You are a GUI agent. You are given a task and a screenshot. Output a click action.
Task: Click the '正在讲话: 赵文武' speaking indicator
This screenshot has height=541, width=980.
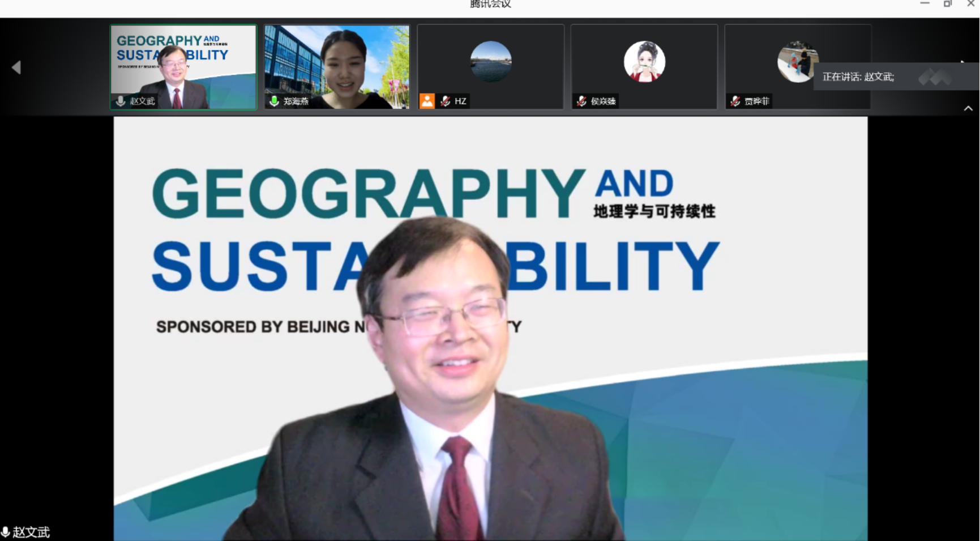click(x=858, y=77)
